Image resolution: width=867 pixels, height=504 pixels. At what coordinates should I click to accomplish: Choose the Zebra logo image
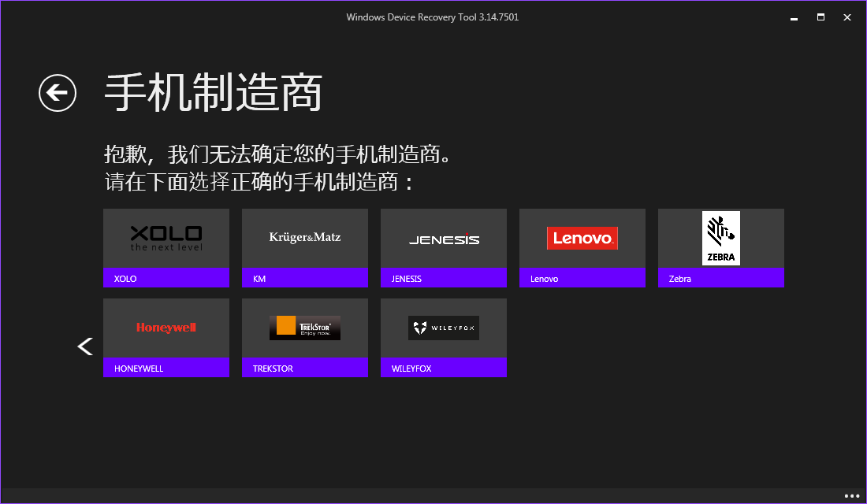click(x=721, y=238)
